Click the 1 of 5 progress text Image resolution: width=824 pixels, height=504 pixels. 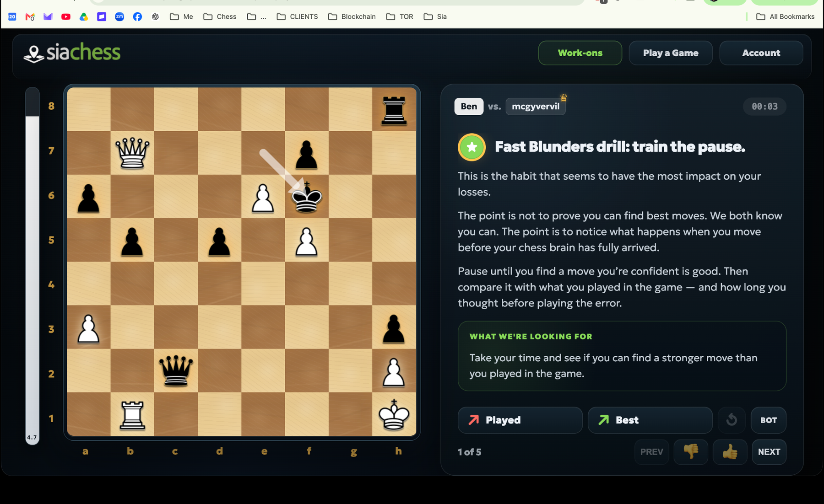point(469,452)
